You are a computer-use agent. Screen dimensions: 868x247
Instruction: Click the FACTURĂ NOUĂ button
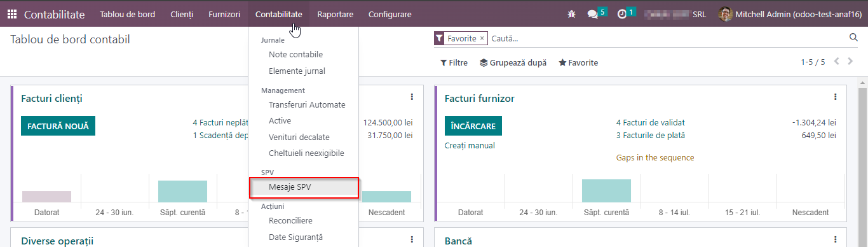(58, 125)
